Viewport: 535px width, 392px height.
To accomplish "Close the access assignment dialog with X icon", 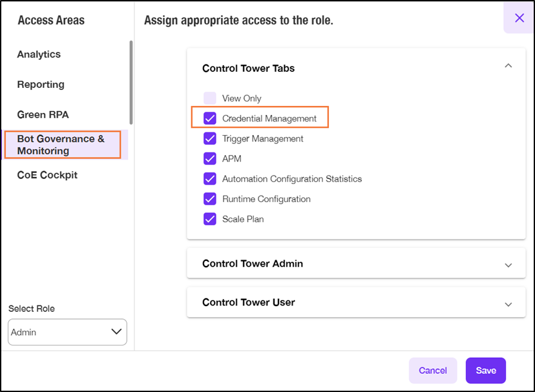I will tap(519, 17).
